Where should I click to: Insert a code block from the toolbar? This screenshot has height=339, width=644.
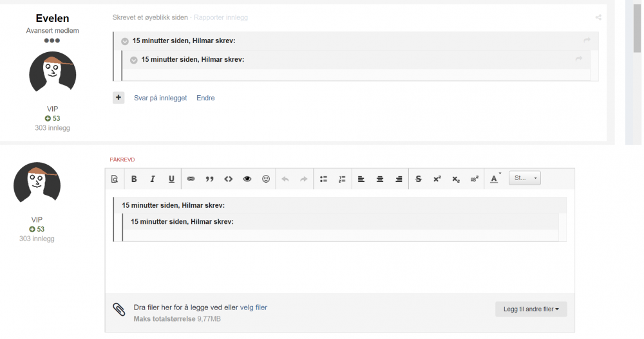pos(228,179)
